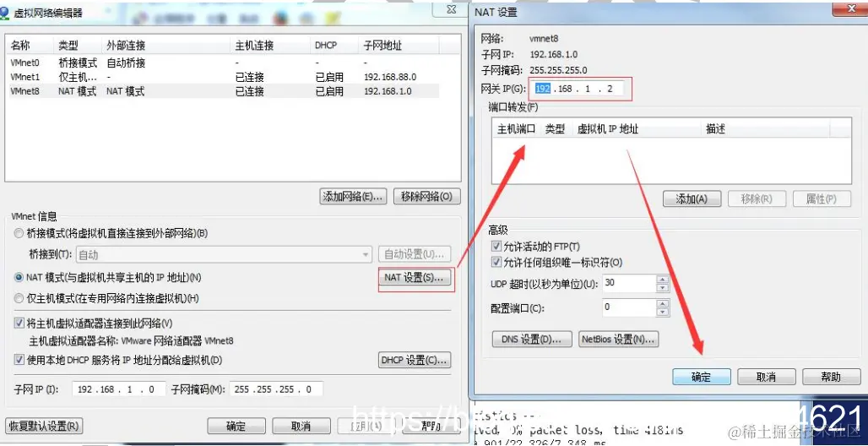Viewport: 868px width, 446px height.
Task: Click the 描述 column header
Action: pyautogui.click(x=766, y=129)
